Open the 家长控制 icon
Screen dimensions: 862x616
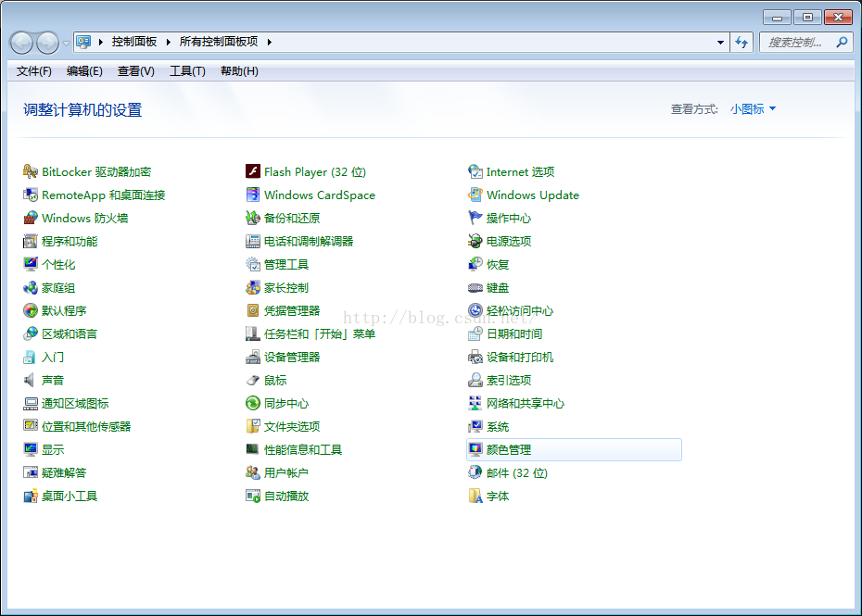(252, 287)
